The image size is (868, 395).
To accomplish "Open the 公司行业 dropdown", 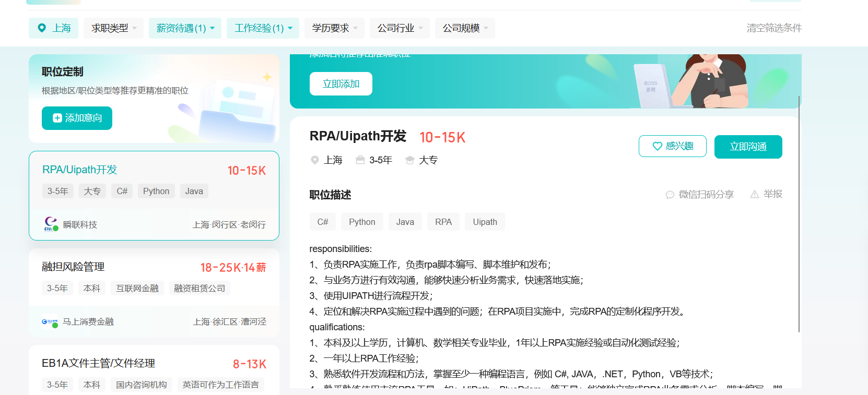I will [x=400, y=28].
